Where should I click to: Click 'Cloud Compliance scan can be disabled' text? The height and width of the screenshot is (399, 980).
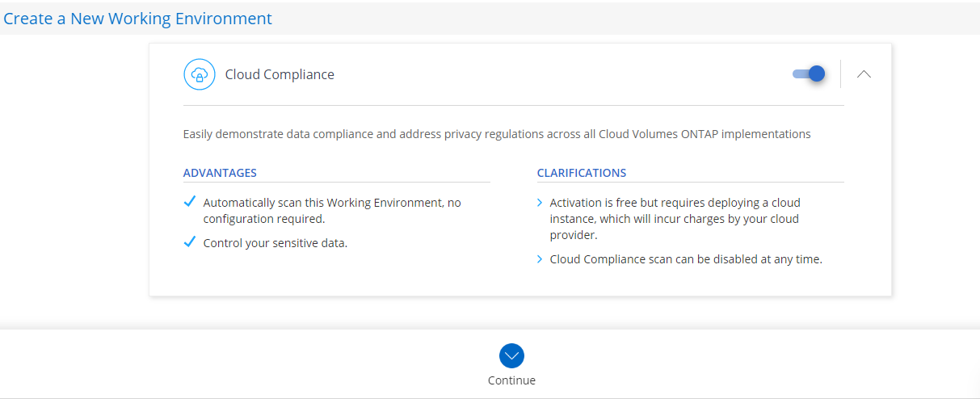[x=685, y=259]
